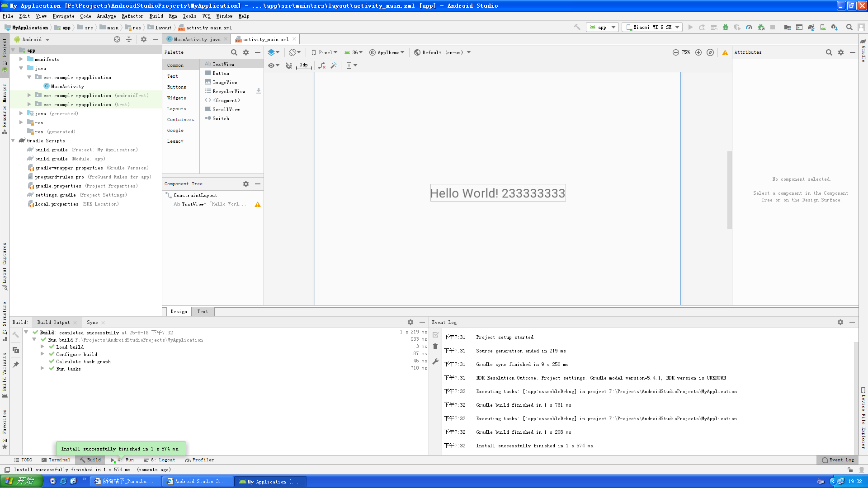
Task: Open API 36 version dropdown
Action: click(x=354, y=52)
